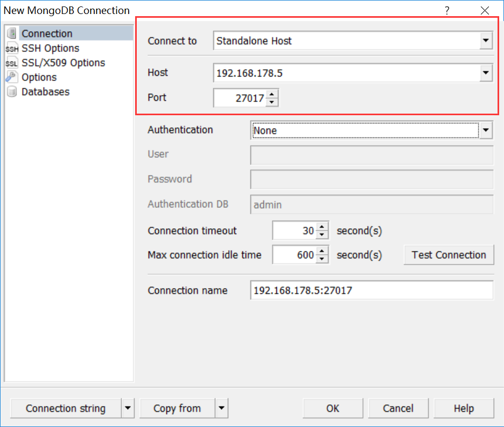Viewport: 504px width, 427px height.
Task: Decrease Connection timeout with down arrow
Action: pyautogui.click(x=322, y=235)
